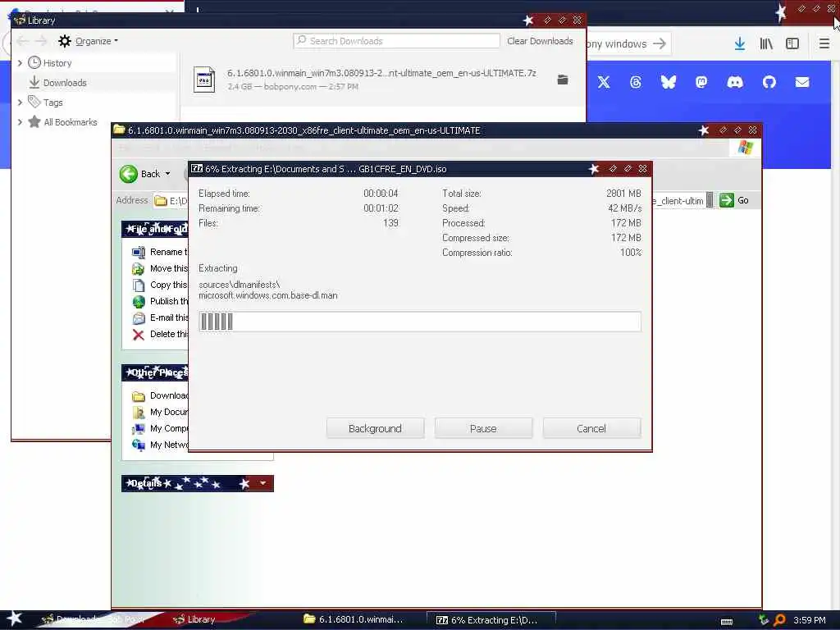The image size is (840, 630).
Task: Open GitHub social link icon
Action: coord(769,82)
